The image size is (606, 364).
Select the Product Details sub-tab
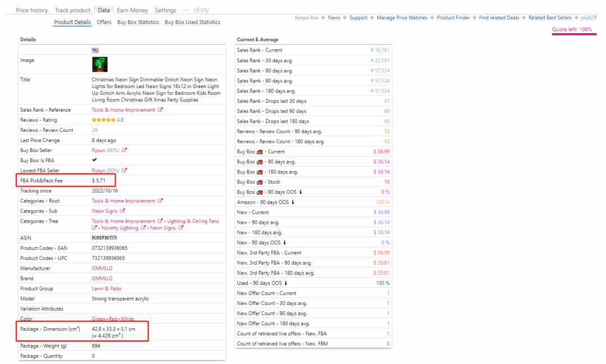[x=72, y=22]
